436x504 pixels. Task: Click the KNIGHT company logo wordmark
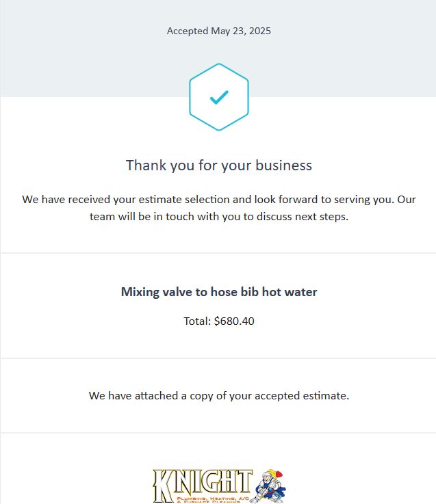coord(203,483)
